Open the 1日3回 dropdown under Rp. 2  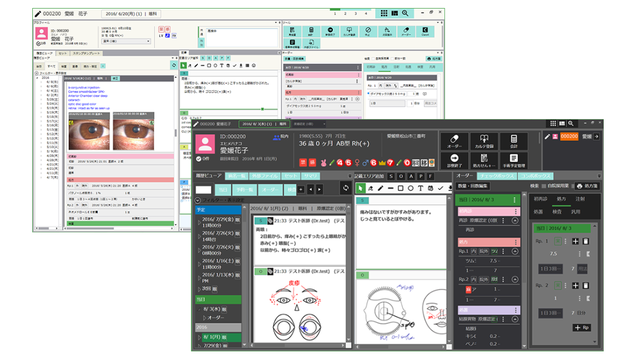550,313
